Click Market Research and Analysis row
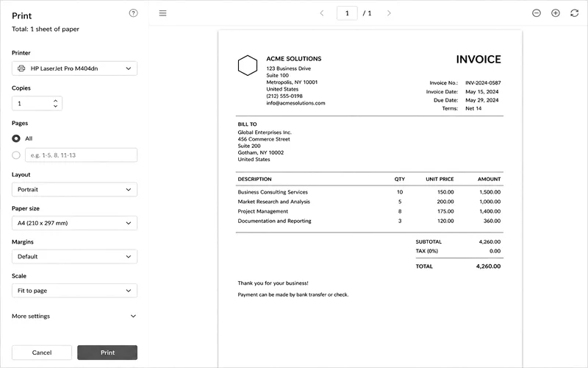This screenshot has width=588, height=368. (x=370, y=202)
